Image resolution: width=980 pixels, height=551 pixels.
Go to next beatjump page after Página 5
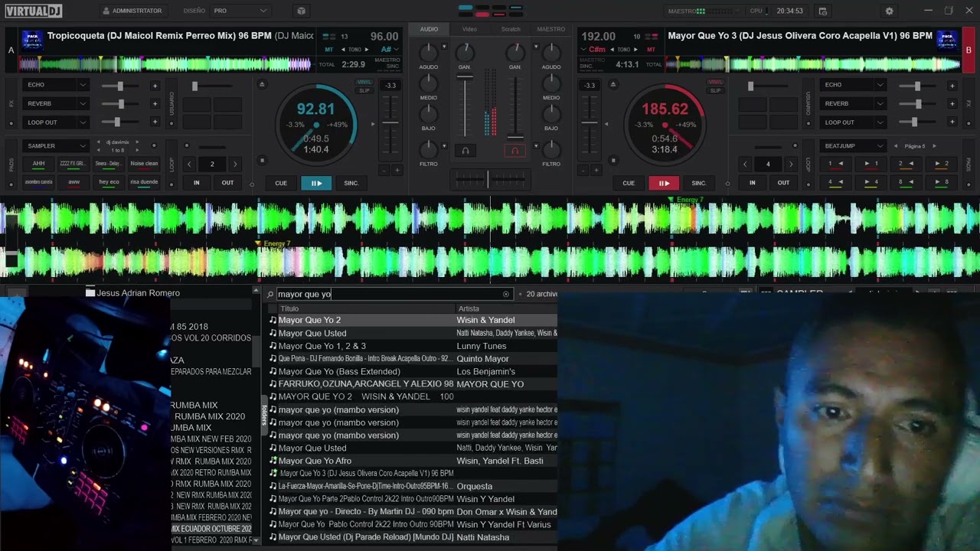pyautogui.click(x=934, y=145)
